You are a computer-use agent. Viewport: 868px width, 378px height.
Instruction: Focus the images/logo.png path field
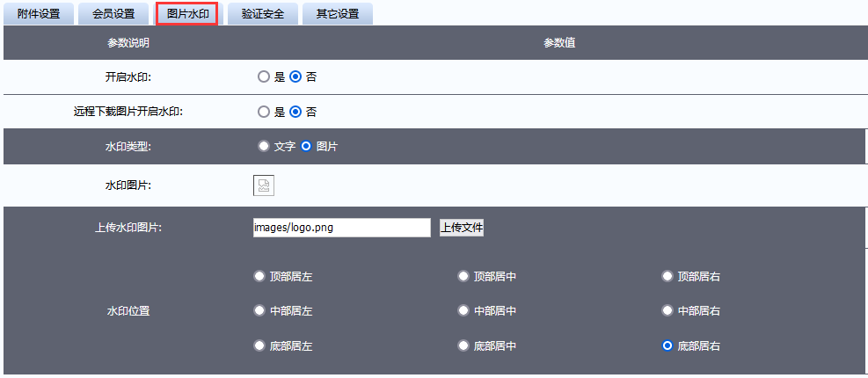[341, 228]
